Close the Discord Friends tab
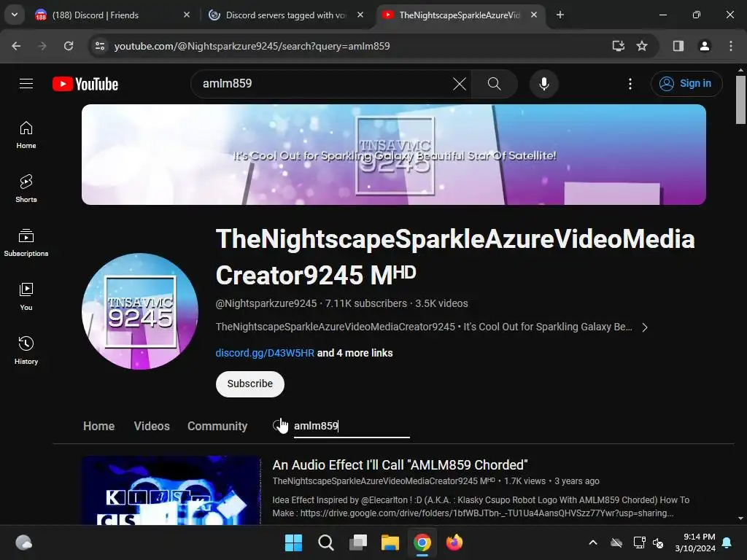The width and height of the screenshot is (747, 560). click(187, 15)
